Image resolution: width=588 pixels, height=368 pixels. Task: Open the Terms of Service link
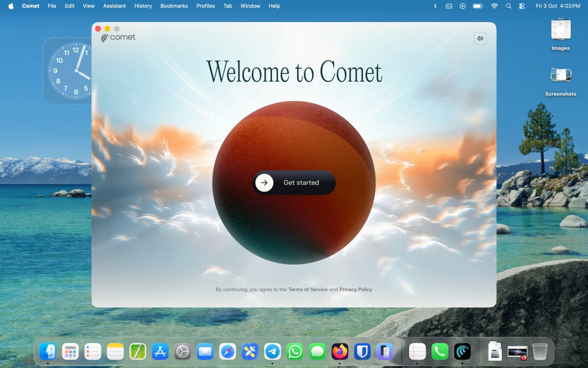click(x=308, y=289)
